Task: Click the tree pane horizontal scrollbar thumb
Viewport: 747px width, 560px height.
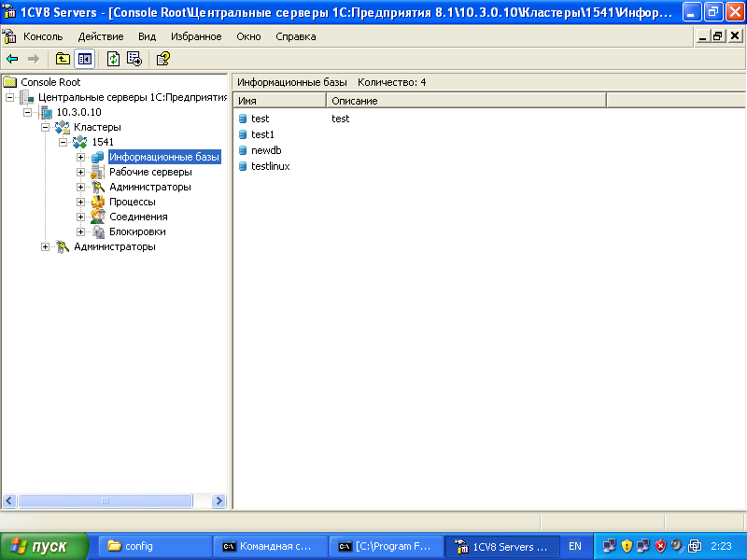Action: [106, 500]
